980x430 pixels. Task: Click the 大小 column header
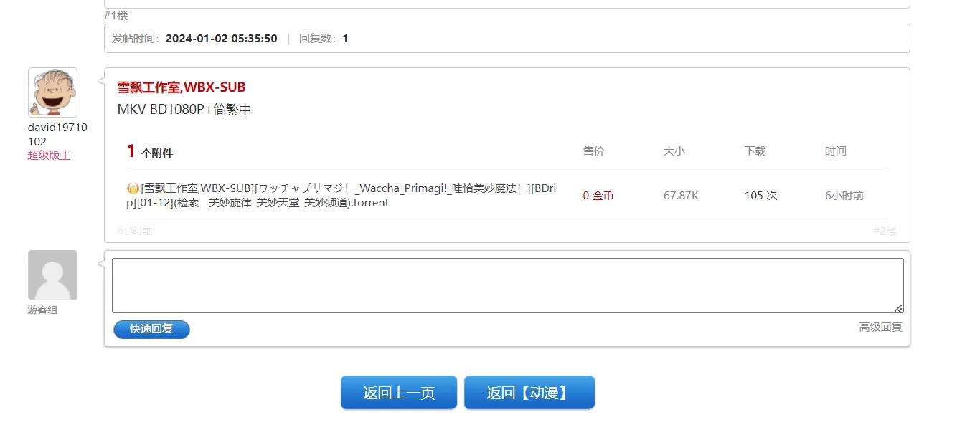675,151
